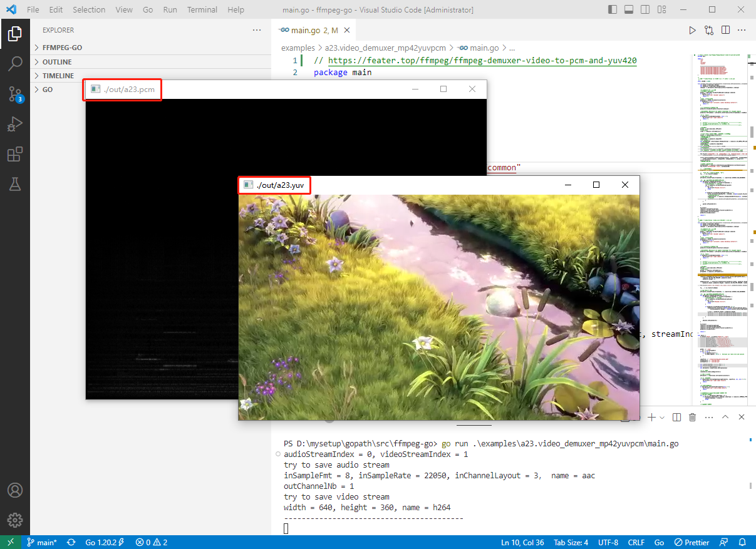Viewport: 756px width, 549px height.
Task: Click Ln 10, Col 36 cursor position
Action: (522, 542)
